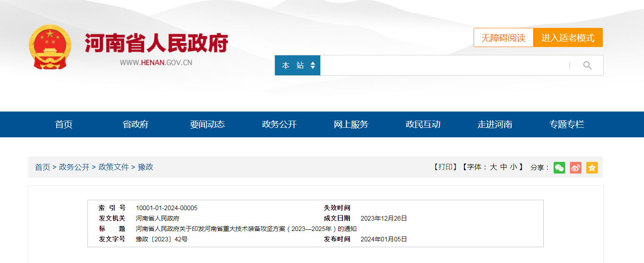Click the 无障碍阅读 button
Image resolution: width=644 pixels, height=263 pixels.
503,38
